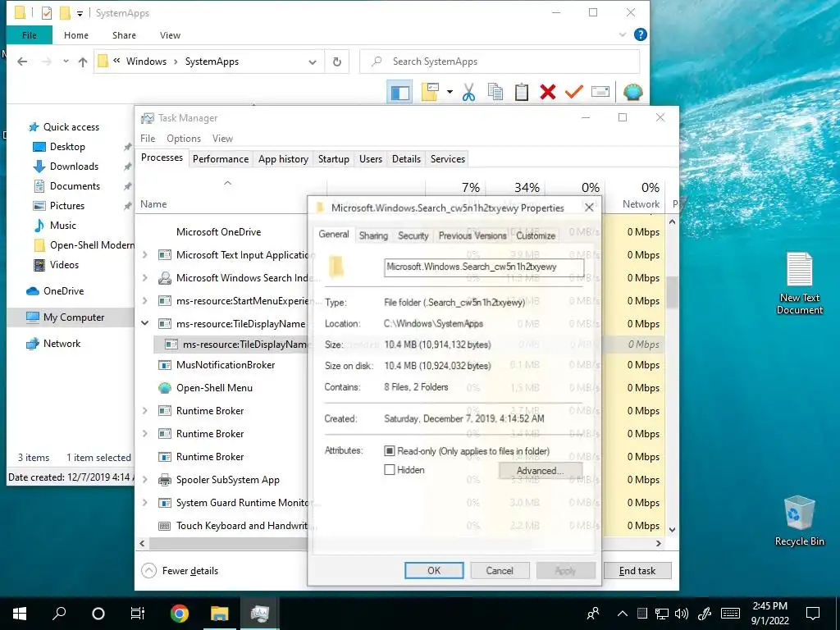
Task: Open Task View from the taskbar
Action: (x=138, y=614)
